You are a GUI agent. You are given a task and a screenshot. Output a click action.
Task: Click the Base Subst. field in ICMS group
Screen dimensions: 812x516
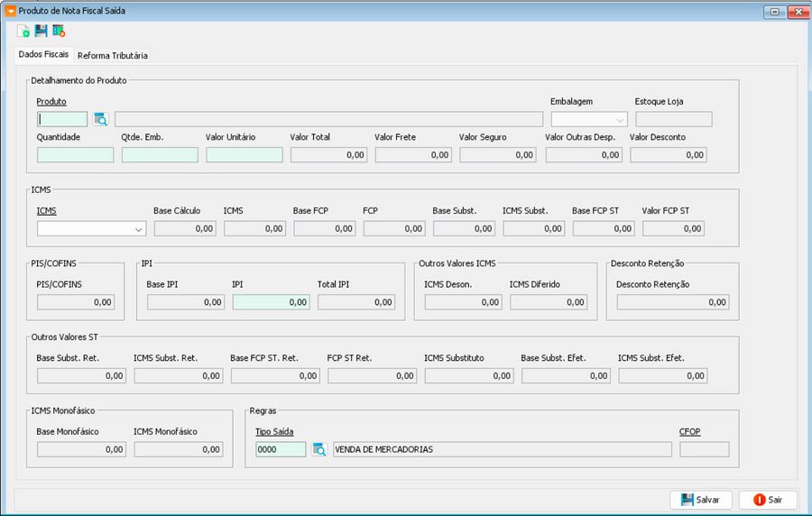[464, 229]
